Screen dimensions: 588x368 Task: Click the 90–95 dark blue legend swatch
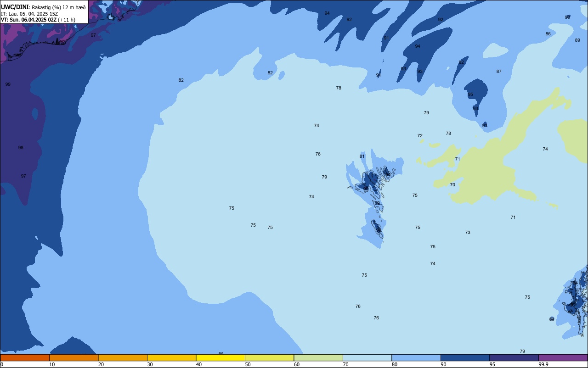tap(465, 357)
